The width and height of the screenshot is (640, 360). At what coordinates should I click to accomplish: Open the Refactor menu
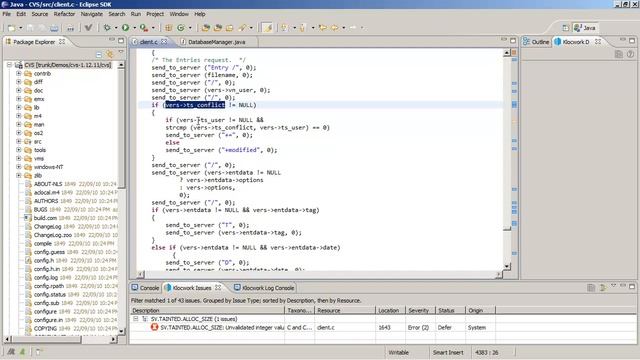click(64, 14)
